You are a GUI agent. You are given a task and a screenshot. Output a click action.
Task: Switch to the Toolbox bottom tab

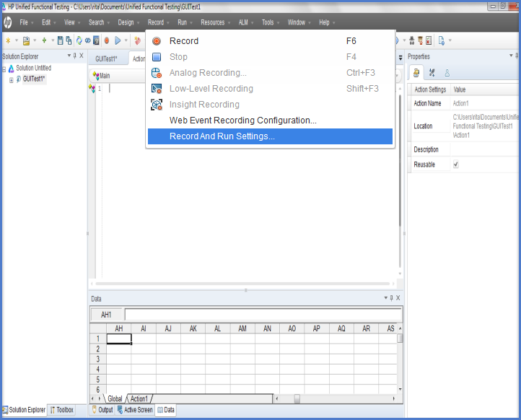[62, 410]
